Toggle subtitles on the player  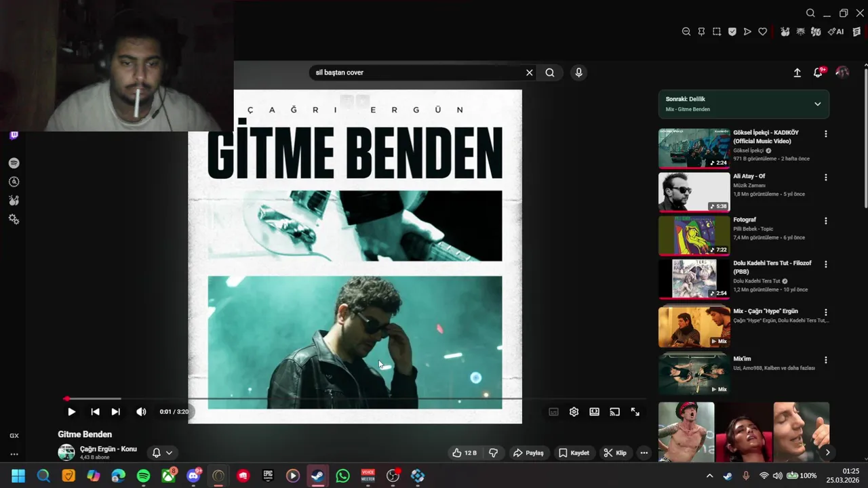pyautogui.click(x=553, y=411)
